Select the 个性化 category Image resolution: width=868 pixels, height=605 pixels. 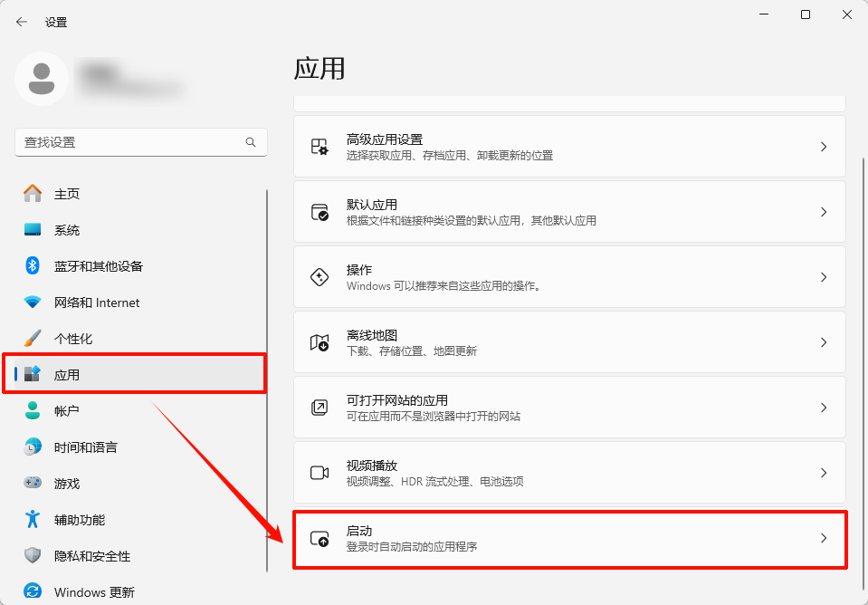pyautogui.click(x=140, y=339)
